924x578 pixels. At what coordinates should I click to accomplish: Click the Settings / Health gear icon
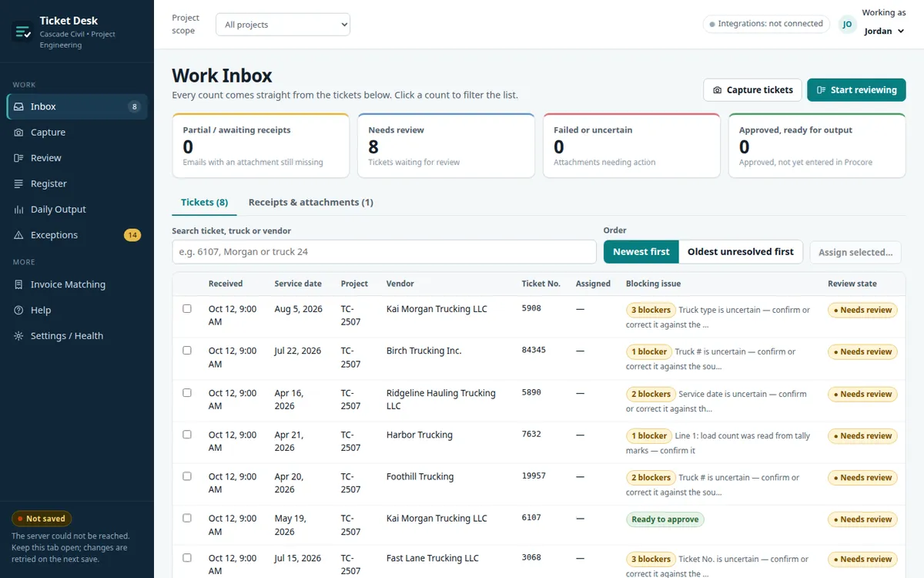pos(18,336)
